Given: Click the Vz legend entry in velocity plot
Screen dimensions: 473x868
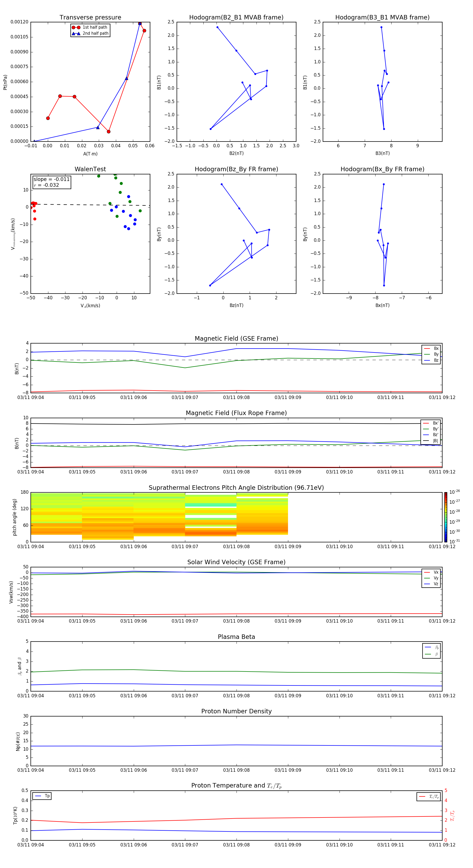Looking at the screenshot, I should (431, 584).
